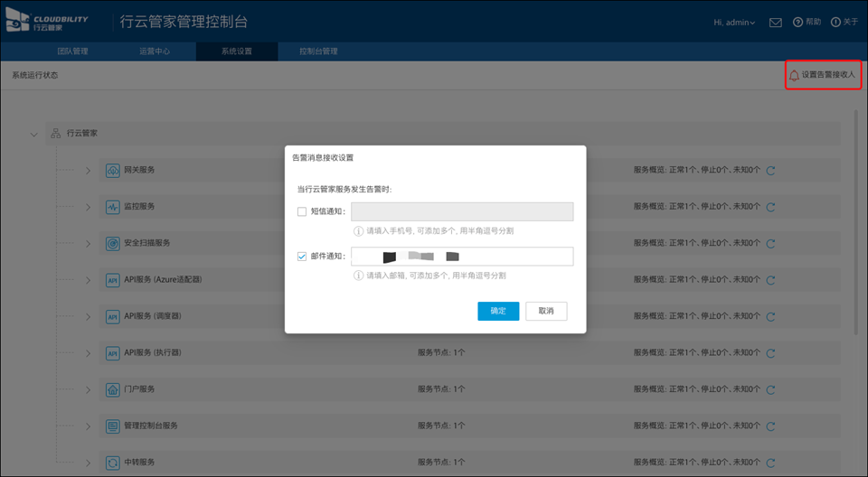
Task: Open the 控制台管理 tab
Action: 318,51
